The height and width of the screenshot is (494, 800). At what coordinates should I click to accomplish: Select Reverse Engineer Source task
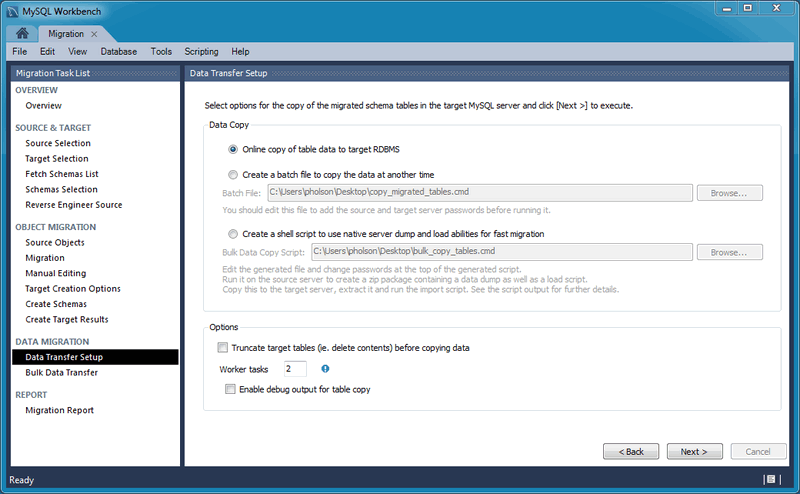click(x=73, y=205)
